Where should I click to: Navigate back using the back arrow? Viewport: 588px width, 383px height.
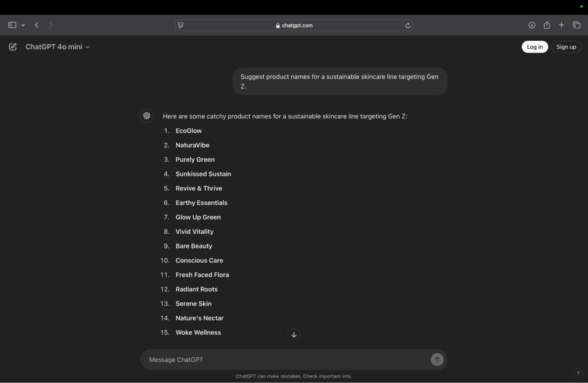coord(36,25)
